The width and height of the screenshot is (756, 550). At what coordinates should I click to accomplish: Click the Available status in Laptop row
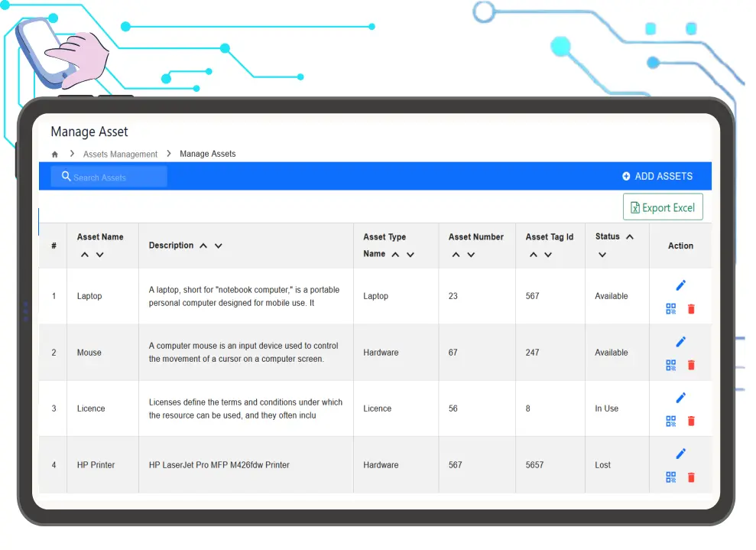pyautogui.click(x=612, y=296)
